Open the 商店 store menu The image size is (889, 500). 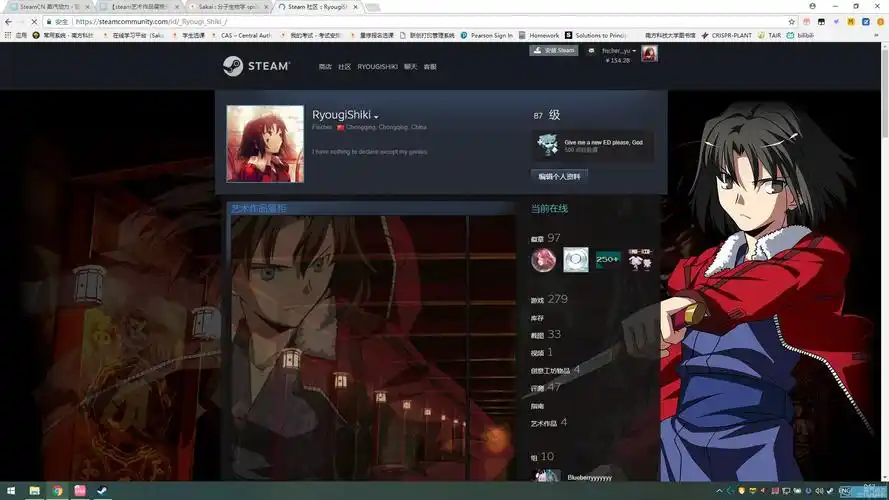point(325,67)
